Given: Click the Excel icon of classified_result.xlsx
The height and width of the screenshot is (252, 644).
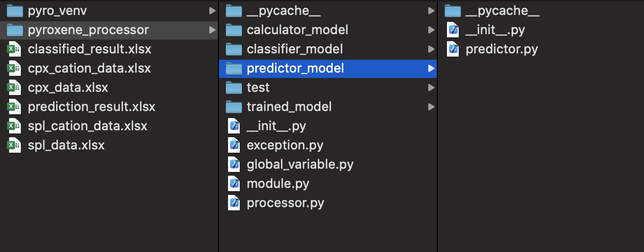Looking at the screenshot, I should point(13,49).
